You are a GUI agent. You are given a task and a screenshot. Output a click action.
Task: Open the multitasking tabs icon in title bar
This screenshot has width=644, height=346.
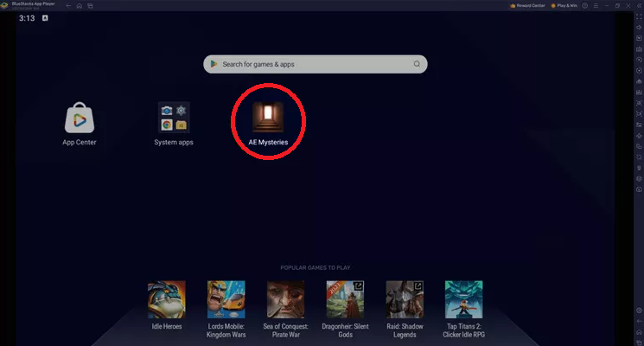pos(90,6)
